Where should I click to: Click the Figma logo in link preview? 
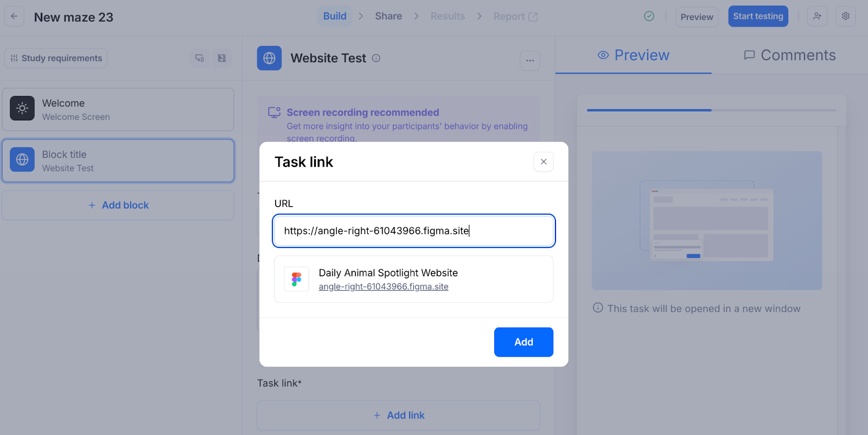coord(296,279)
